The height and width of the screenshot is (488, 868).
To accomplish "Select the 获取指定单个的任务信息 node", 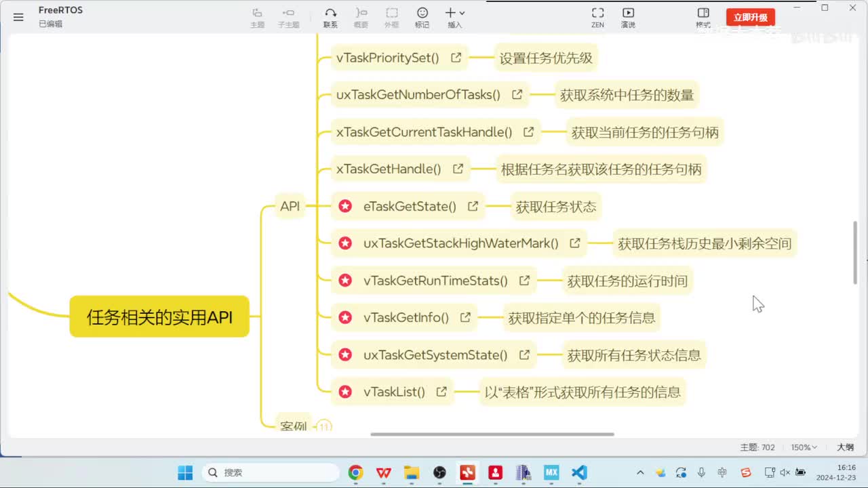I will pos(582,317).
